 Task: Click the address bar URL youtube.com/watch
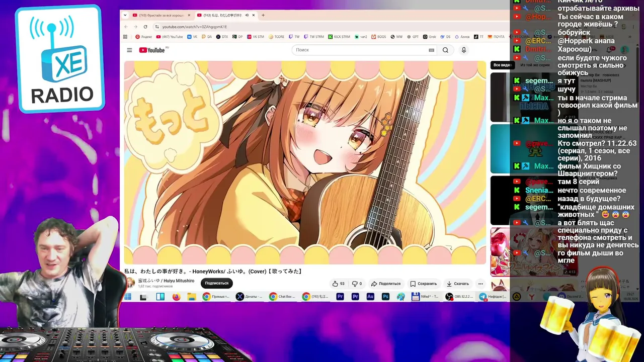tap(194, 27)
